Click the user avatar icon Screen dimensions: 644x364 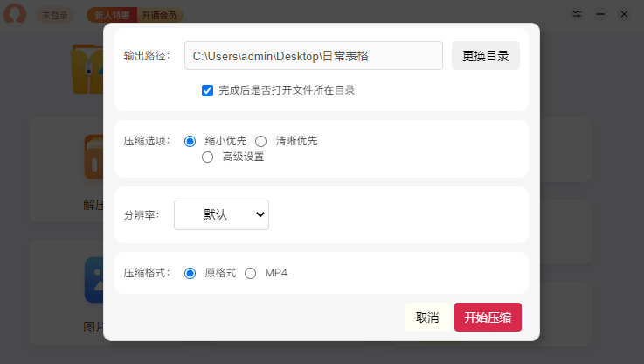coord(14,14)
